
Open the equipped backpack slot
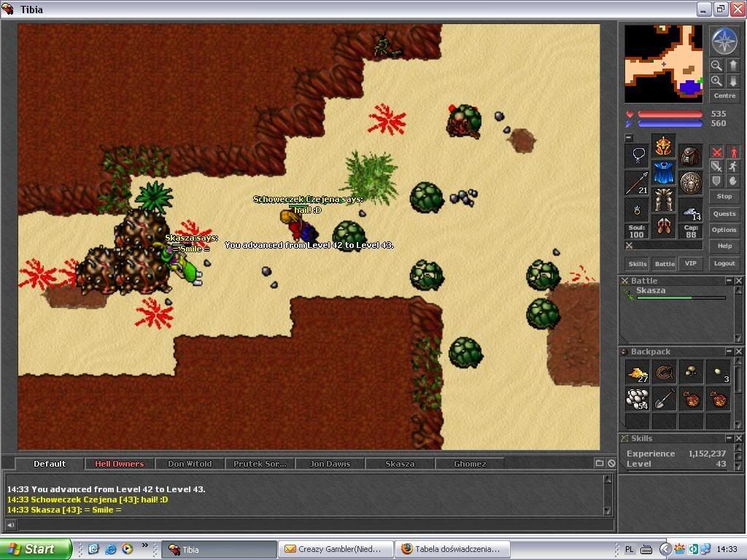pos(690,156)
